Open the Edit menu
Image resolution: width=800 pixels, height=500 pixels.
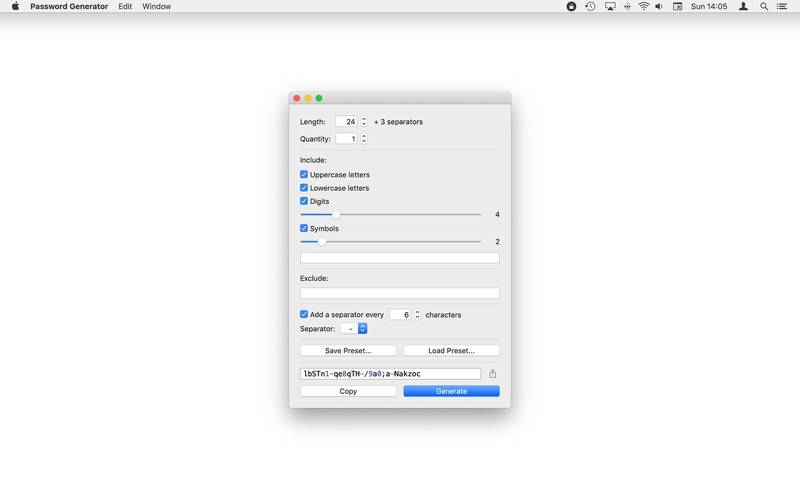point(125,6)
